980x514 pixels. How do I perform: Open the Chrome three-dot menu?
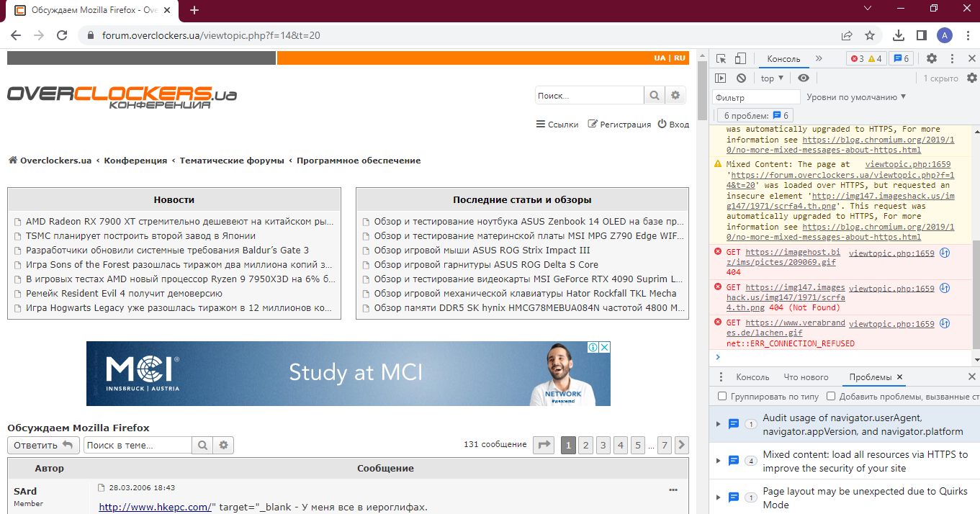pos(966,35)
